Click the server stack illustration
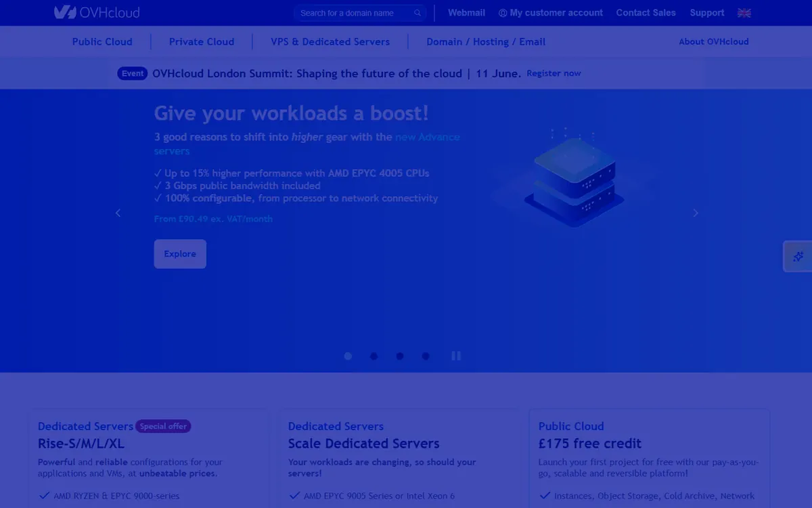Screen dimensions: 812x508 coord(574,178)
